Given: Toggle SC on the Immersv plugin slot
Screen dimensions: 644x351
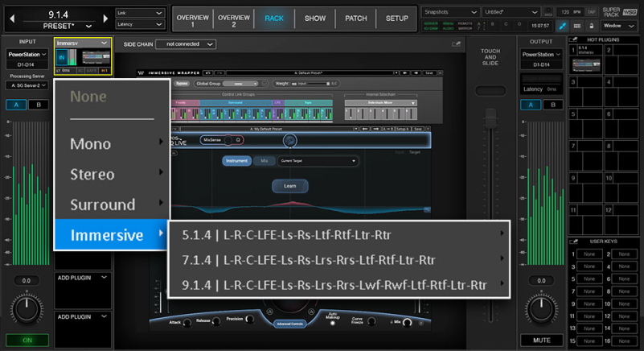Looking at the screenshot, I should point(81,71).
